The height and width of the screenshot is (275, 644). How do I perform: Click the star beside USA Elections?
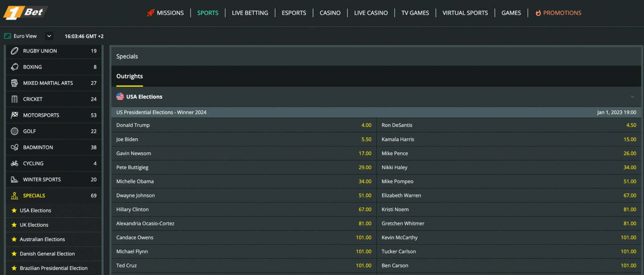pyautogui.click(x=14, y=210)
